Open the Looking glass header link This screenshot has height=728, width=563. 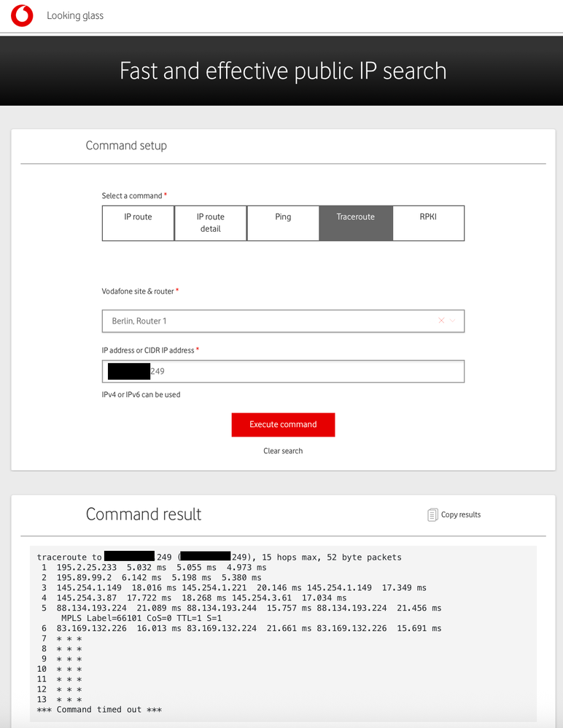pyautogui.click(x=75, y=16)
